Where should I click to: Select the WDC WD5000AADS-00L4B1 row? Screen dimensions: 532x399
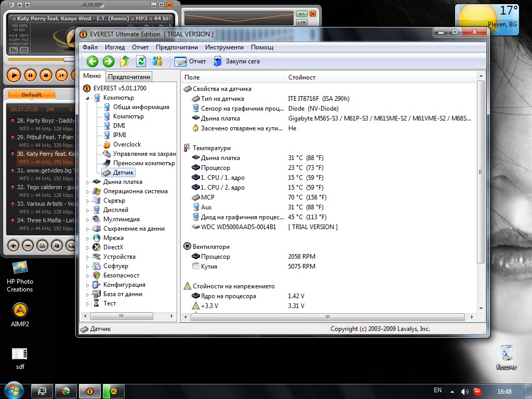tap(328, 227)
